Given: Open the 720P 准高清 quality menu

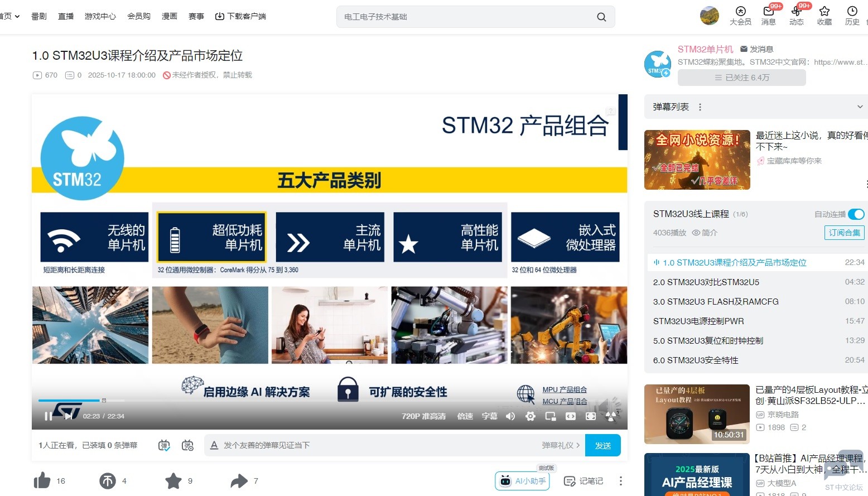Looking at the screenshot, I should 424,416.
